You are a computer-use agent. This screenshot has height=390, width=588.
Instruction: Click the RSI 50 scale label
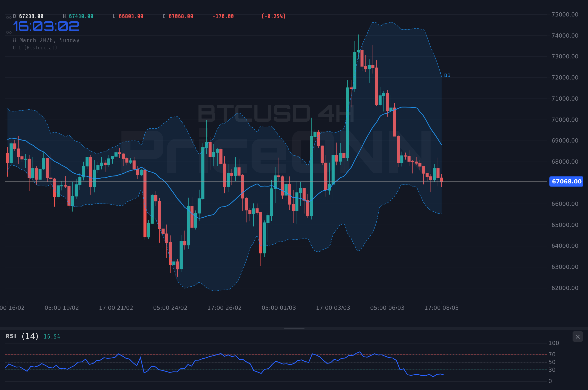point(552,362)
